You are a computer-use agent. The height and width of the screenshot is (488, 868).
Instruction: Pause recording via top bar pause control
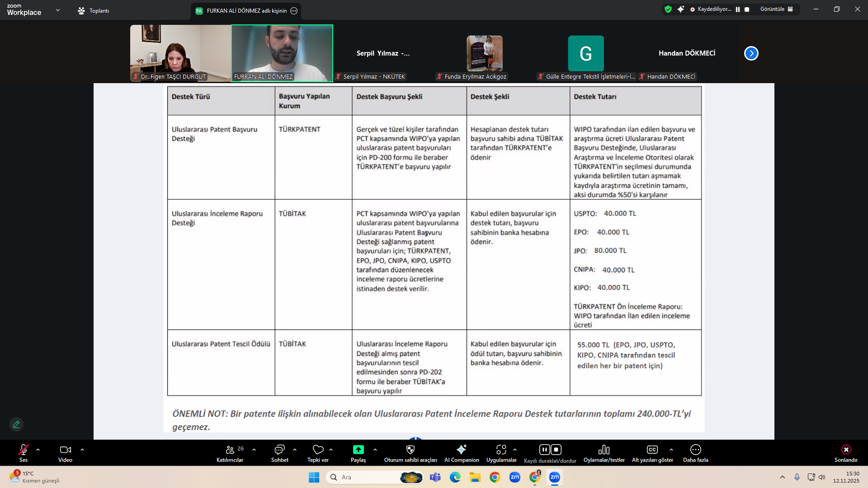click(738, 9)
